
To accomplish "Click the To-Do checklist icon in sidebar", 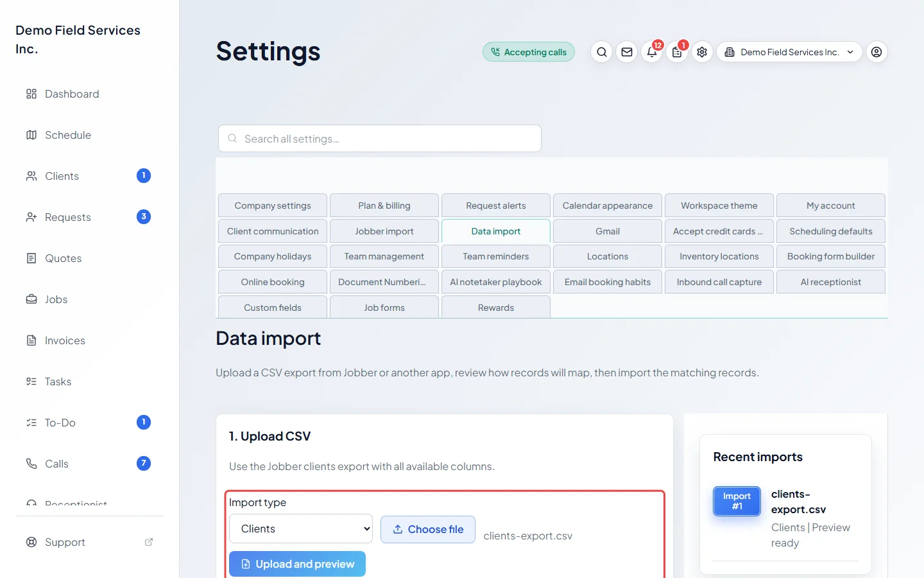I will [31, 423].
